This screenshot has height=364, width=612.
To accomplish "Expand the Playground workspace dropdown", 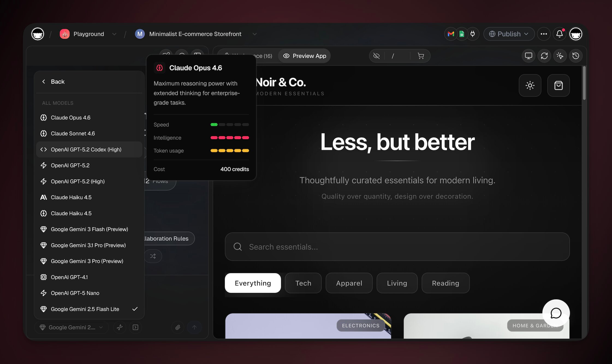I will pyautogui.click(x=114, y=34).
